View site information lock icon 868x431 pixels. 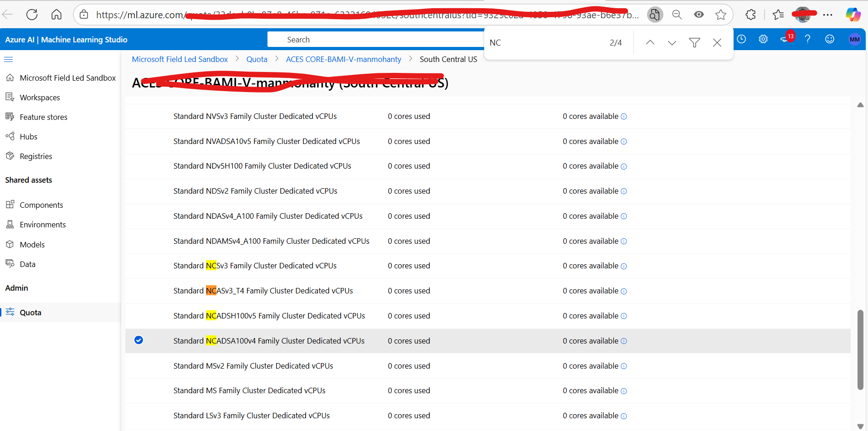pyautogui.click(x=84, y=15)
